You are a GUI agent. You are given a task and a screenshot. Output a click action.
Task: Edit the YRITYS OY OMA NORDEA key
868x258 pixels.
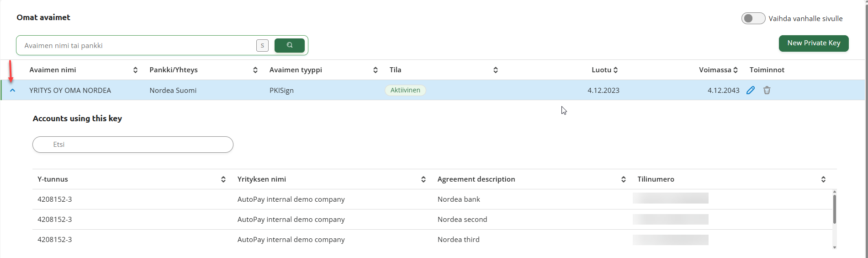click(750, 90)
